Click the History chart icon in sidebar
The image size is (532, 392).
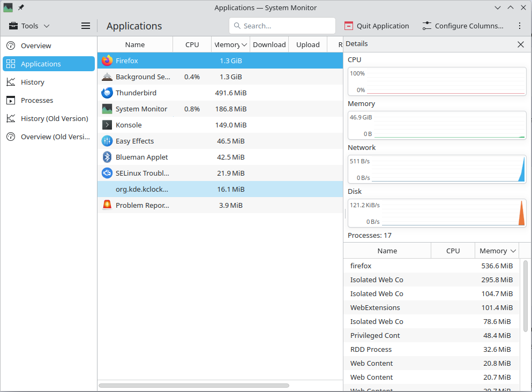[x=11, y=82]
